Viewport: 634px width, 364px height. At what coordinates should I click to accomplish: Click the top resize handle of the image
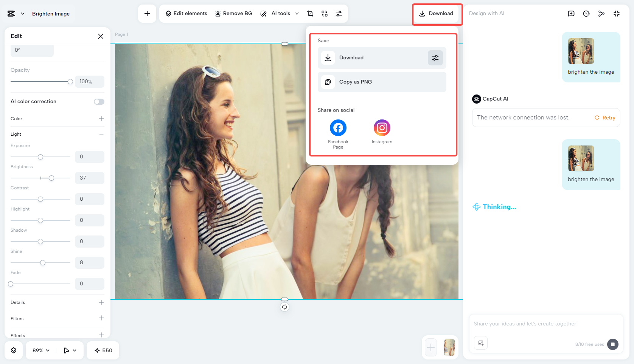285,44
